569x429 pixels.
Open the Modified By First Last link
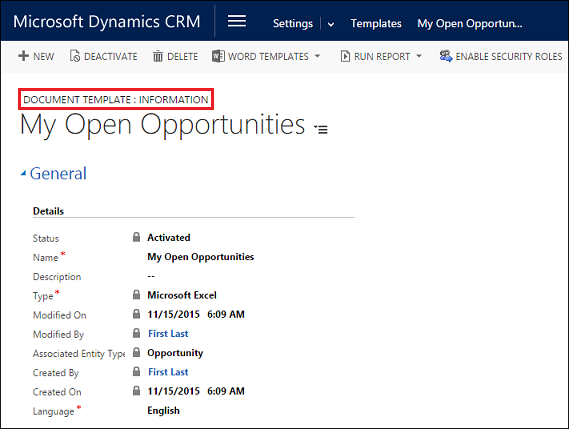[x=168, y=334]
